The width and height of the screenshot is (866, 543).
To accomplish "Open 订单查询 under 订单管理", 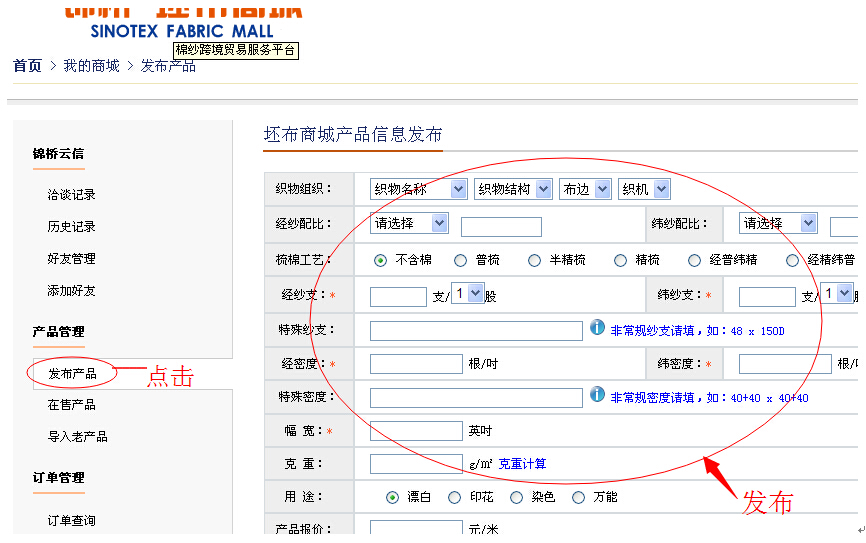I will coord(71,521).
